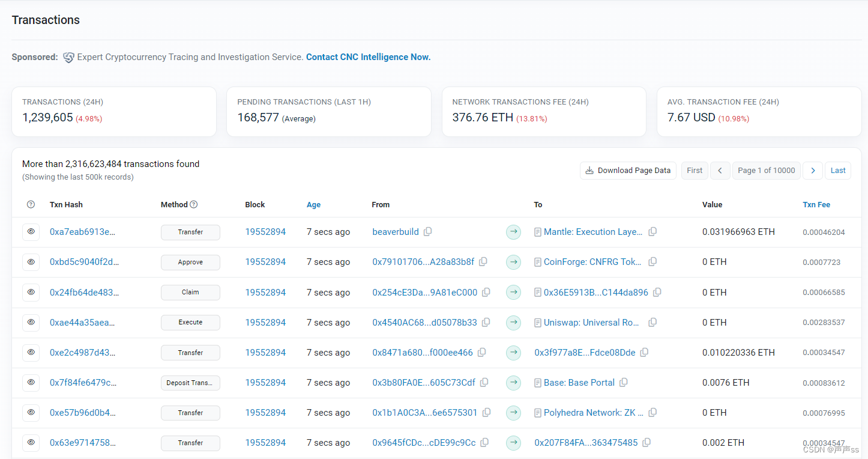Copy the Polyhedra Network: ZK address
The height and width of the screenshot is (459, 868).
[x=653, y=412]
